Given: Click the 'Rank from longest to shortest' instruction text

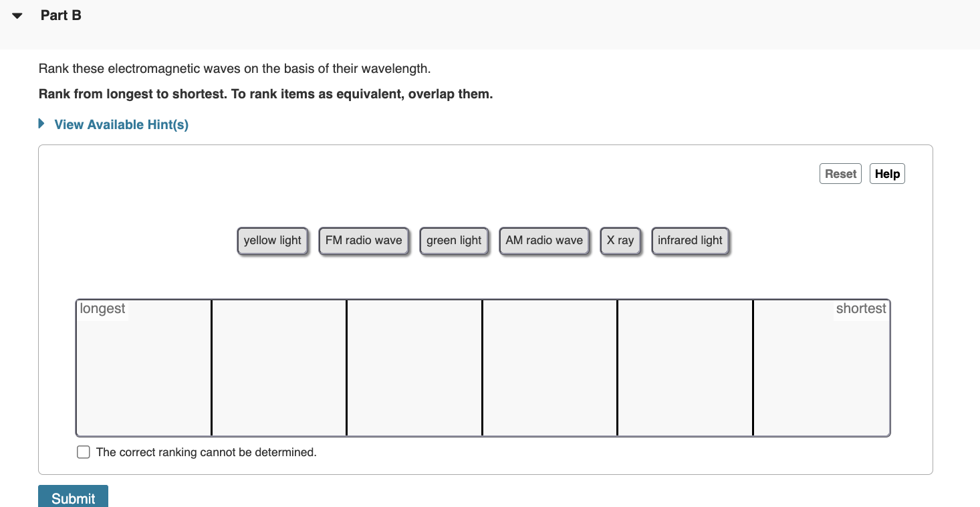Looking at the screenshot, I should (x=265, y=94).
